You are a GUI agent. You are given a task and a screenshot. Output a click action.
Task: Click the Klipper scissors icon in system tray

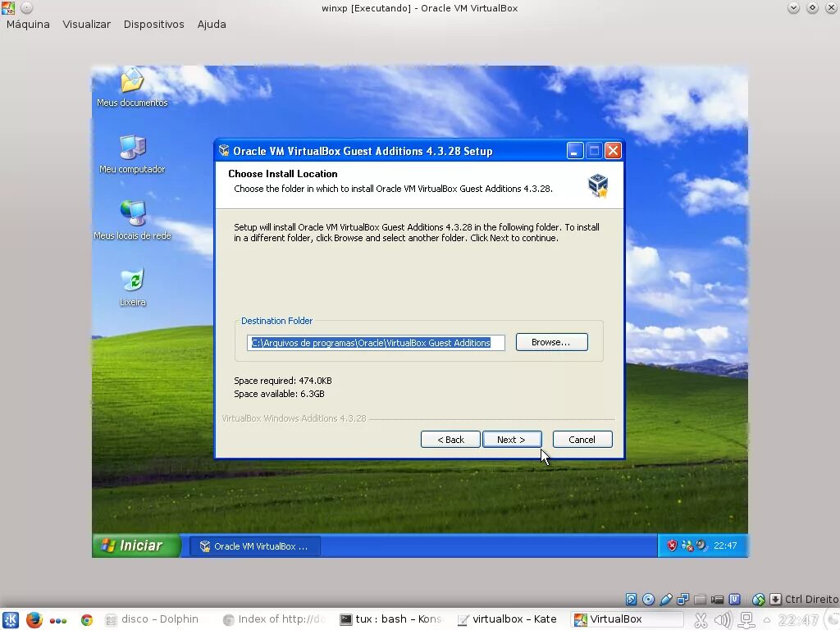(701, 619)
